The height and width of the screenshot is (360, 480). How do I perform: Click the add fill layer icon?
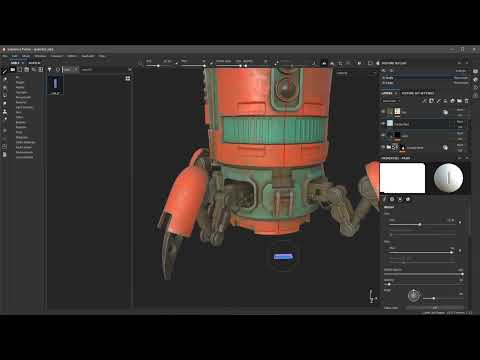coord(445,101)
